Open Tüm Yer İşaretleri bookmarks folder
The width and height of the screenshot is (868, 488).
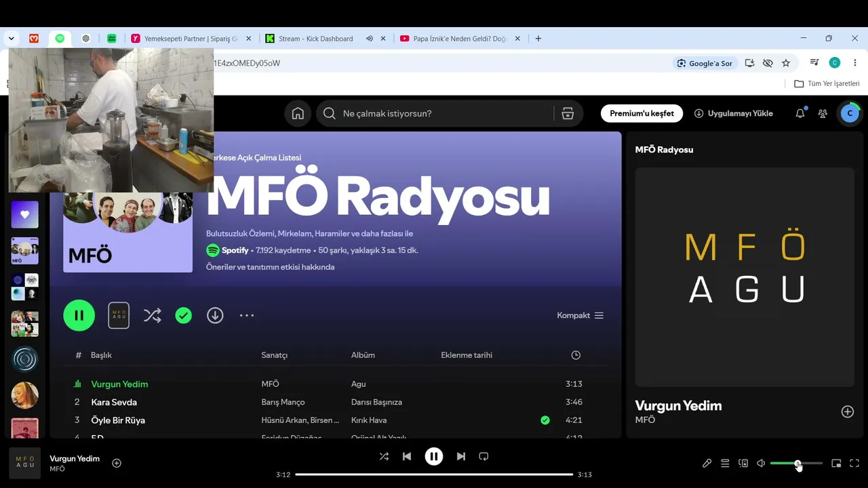827,83
